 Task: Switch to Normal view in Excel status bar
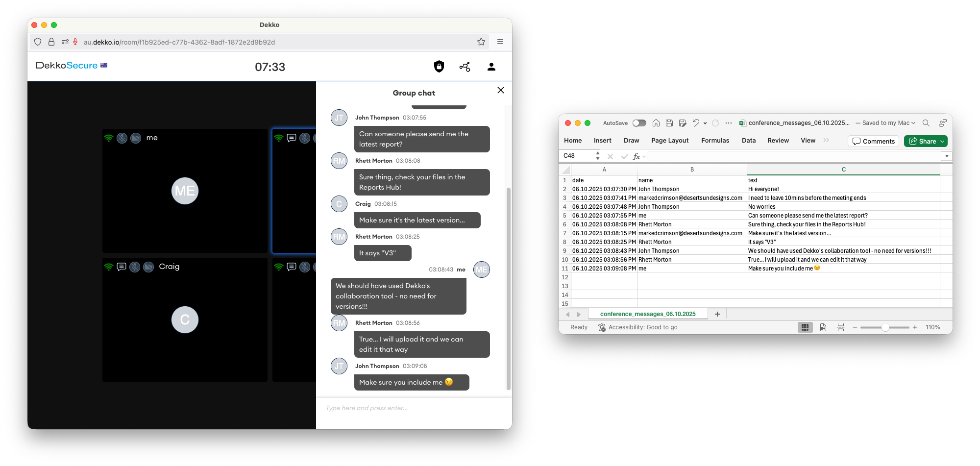[x=805, y=327]
